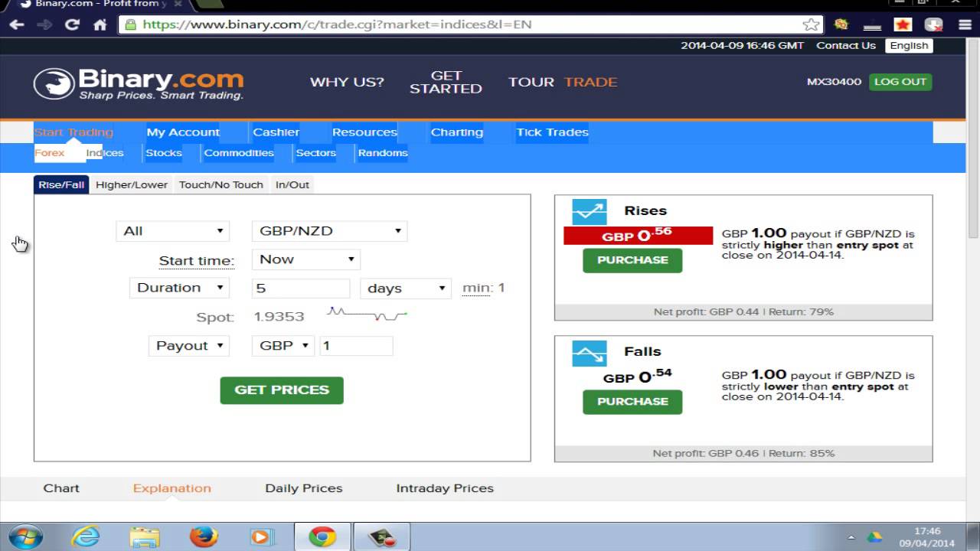This screenshot has height=551, width=980.
Task: Select the Sectors market submenu
Action: (316, 153)
